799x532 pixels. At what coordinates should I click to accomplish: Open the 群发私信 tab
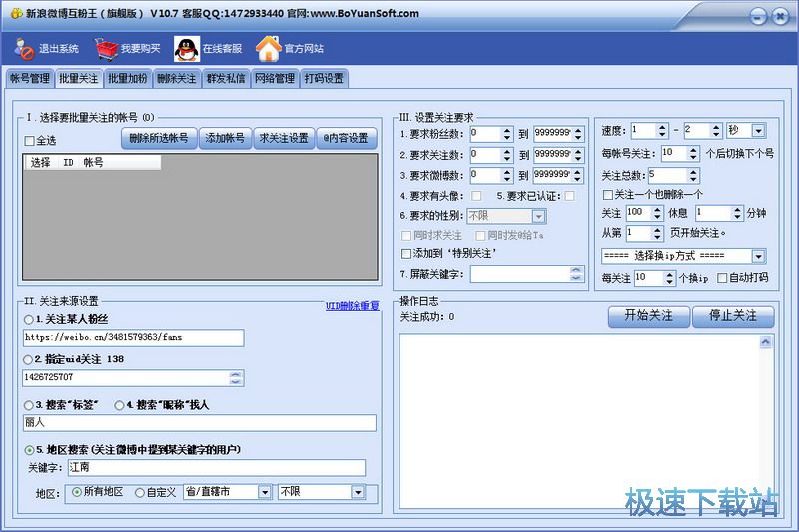coord(225,78)
